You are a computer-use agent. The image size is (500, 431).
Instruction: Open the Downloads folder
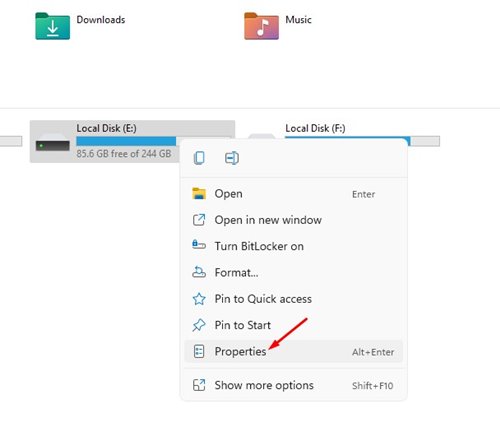click(80, 26)
